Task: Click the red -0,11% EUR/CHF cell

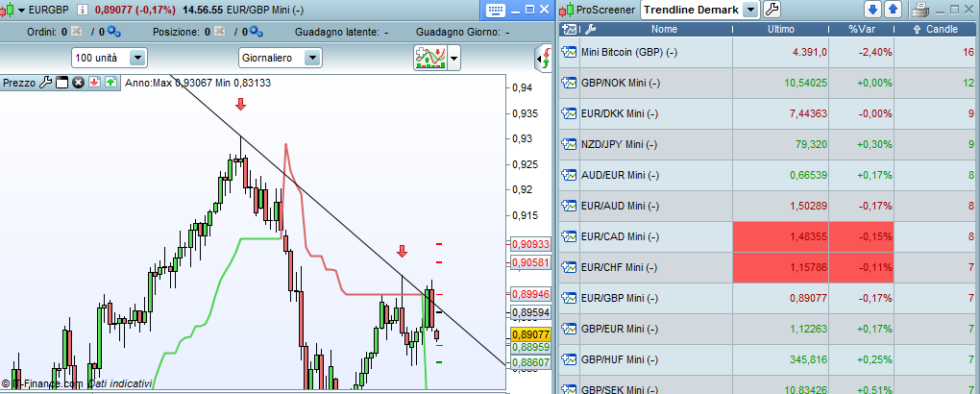Action: [x=862, y=268]
